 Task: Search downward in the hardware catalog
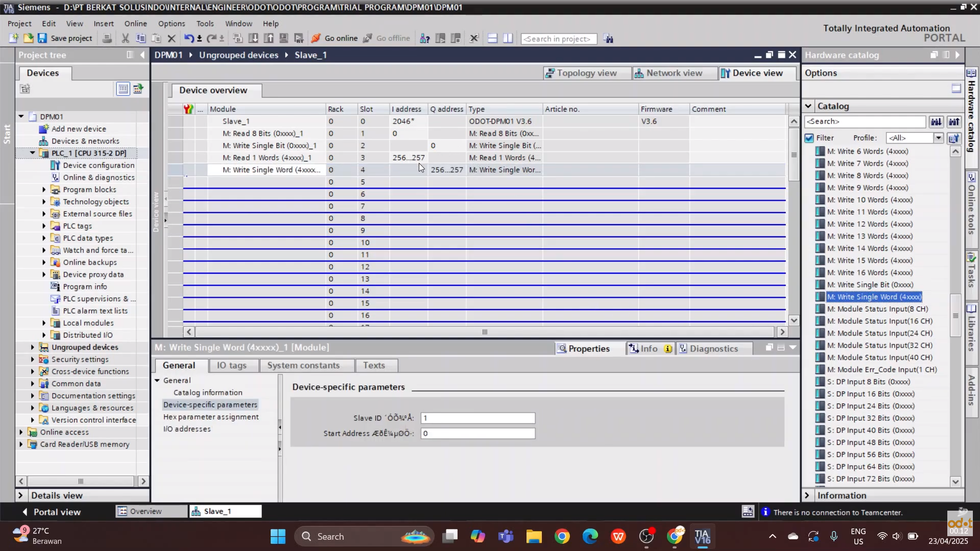coord(936,122)
